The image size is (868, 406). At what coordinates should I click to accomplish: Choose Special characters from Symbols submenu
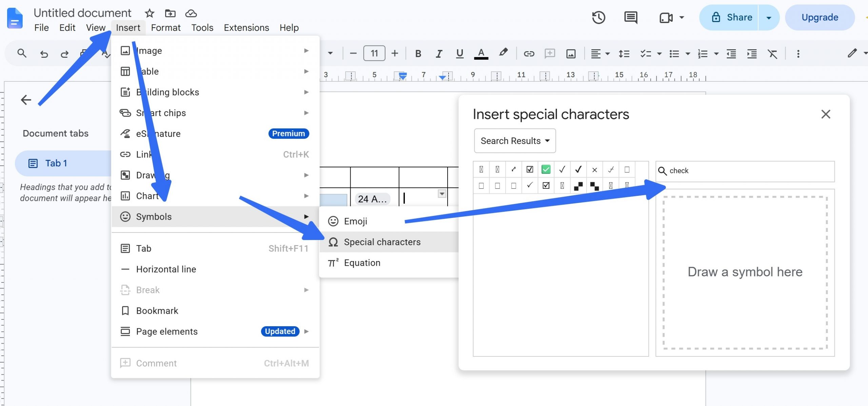pyautogui.click(x=389, y=242)
